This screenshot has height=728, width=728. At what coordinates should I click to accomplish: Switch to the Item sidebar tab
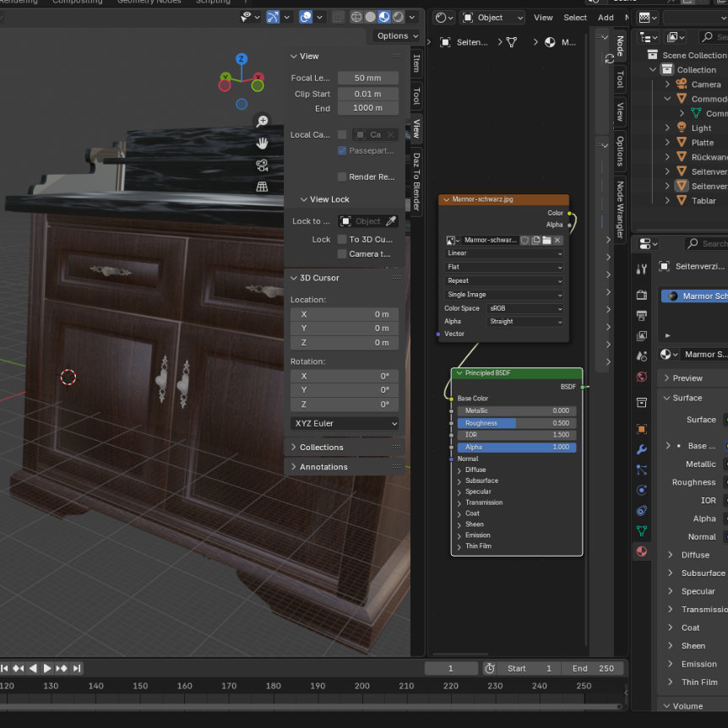(x=416, y=65)
